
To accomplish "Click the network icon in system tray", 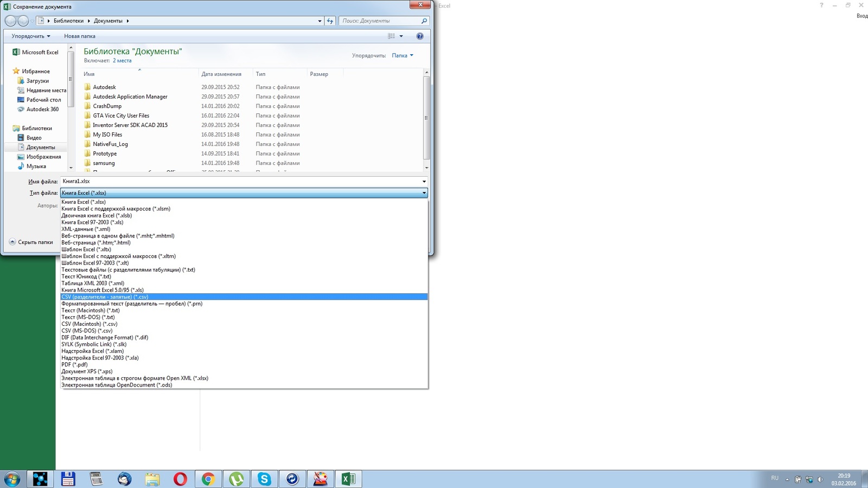I will (809, 479).
